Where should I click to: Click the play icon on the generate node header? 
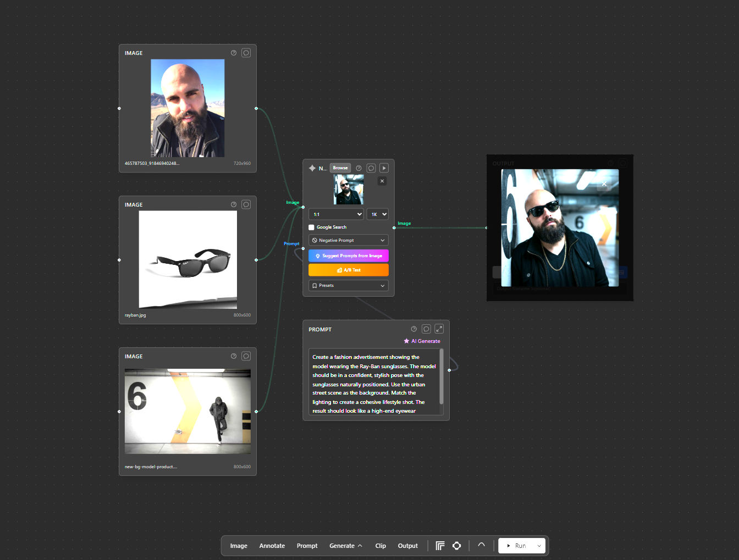coord(384,168)
